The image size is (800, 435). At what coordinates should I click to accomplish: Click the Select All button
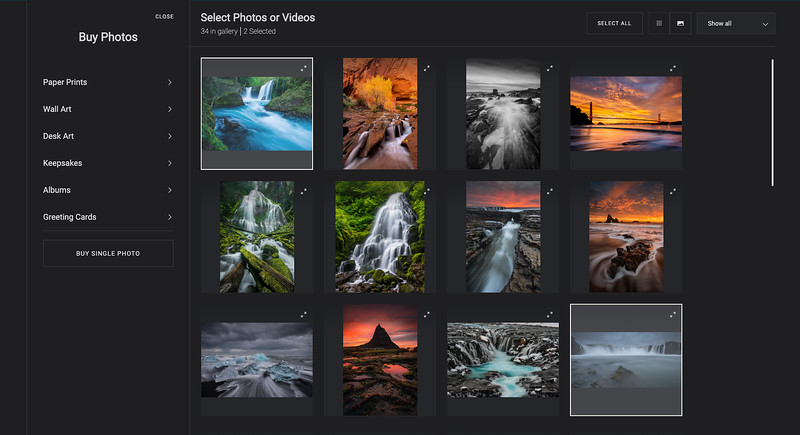click(x=614, y=23)
